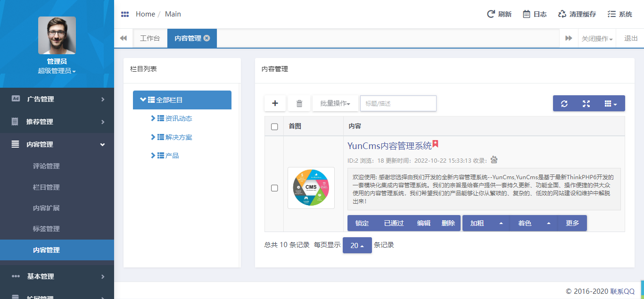Click the add (+) content icon

(275, 103)
